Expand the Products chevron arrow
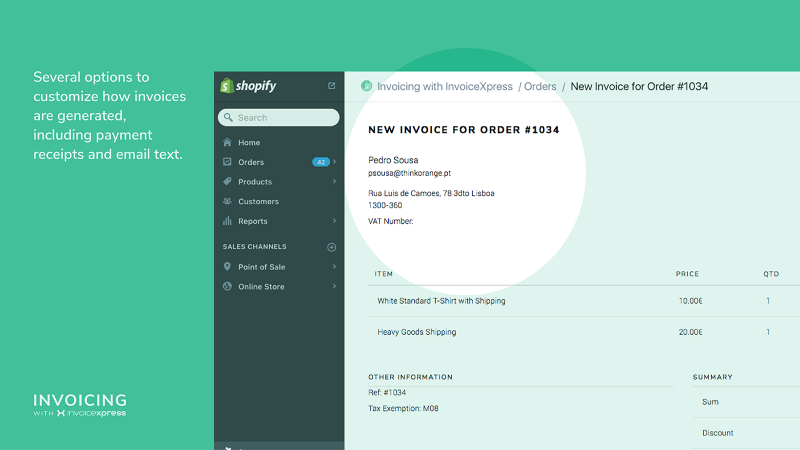This screenshot has height=450, width=800. (334, 181)
